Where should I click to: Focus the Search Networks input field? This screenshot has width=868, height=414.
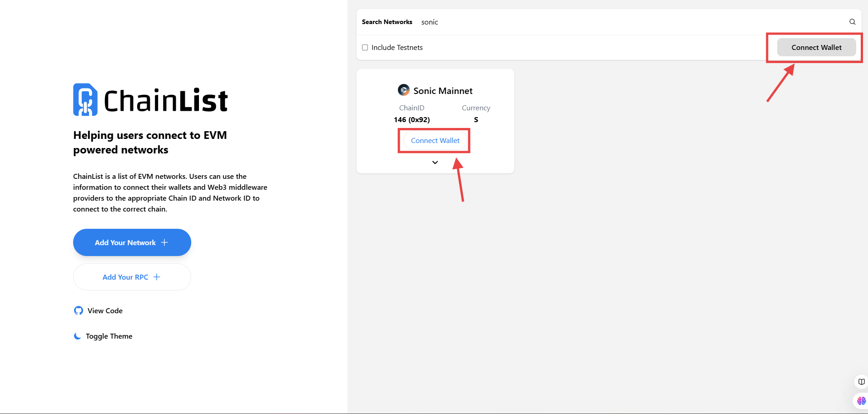631,22
